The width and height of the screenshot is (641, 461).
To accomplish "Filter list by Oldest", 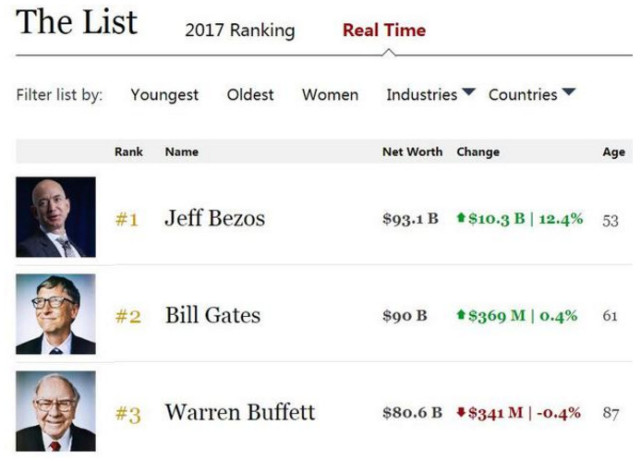I will (250, 94).
